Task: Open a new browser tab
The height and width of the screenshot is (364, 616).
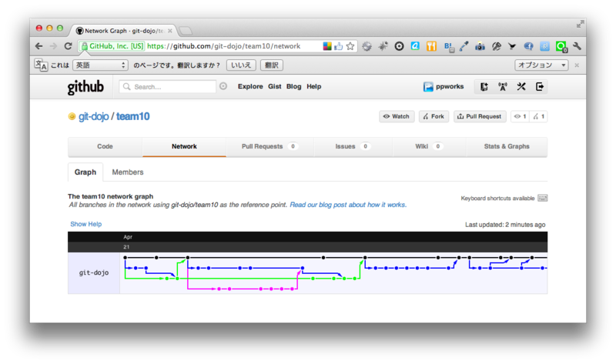Action: (x=185, y=31)
